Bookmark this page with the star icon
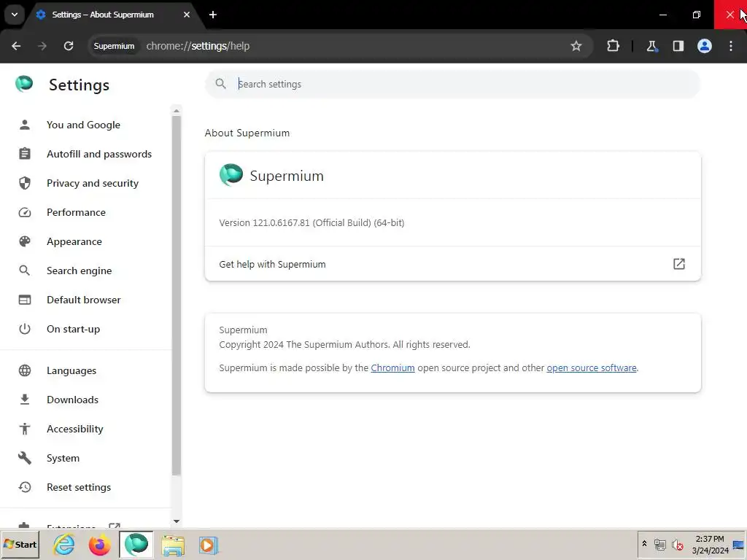This screenshot has width=747, height=560. (x=576, y=46)
